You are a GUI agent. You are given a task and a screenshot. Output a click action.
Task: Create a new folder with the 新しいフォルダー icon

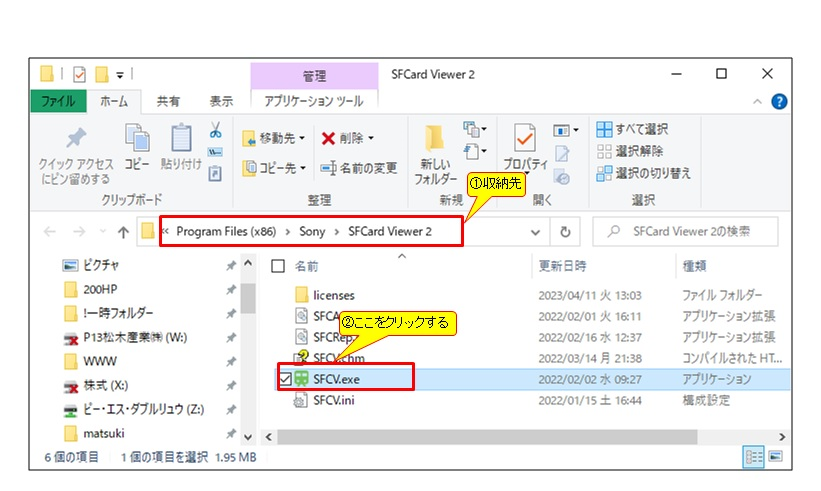pyautogui.click(x=435, y=140)
